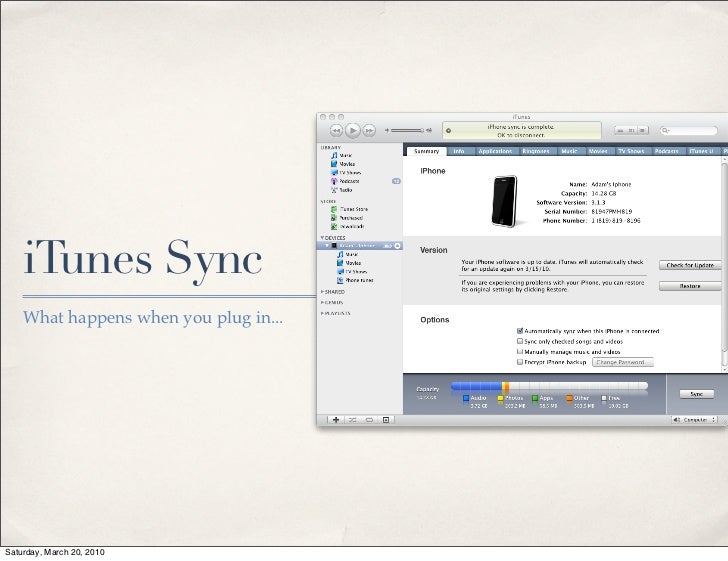This screenshot has width=728, height=561.
Task: Open Downloads under Store
Action: (347, 227)
